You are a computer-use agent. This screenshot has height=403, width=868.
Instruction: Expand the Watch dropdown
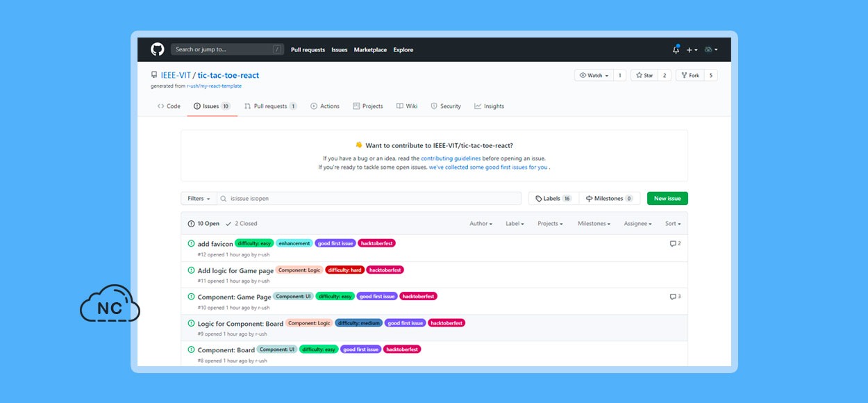tap(594, 75)
